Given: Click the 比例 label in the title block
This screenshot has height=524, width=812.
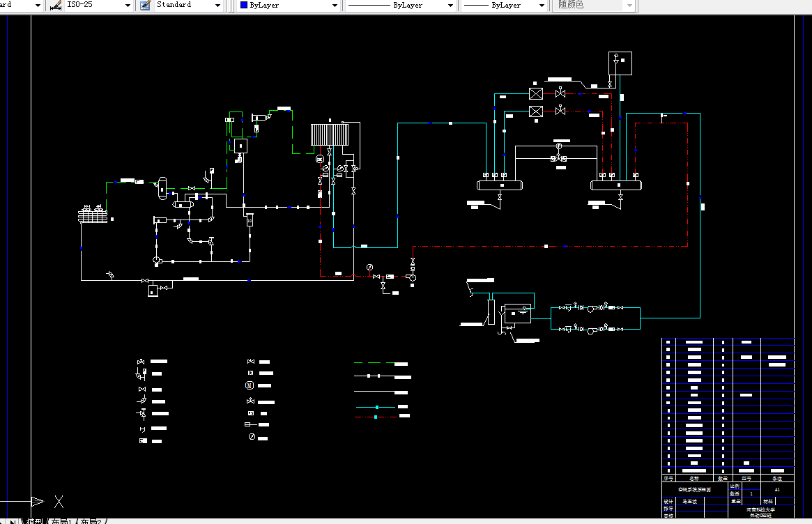Looking at the screenshot, I should point(735,486).
